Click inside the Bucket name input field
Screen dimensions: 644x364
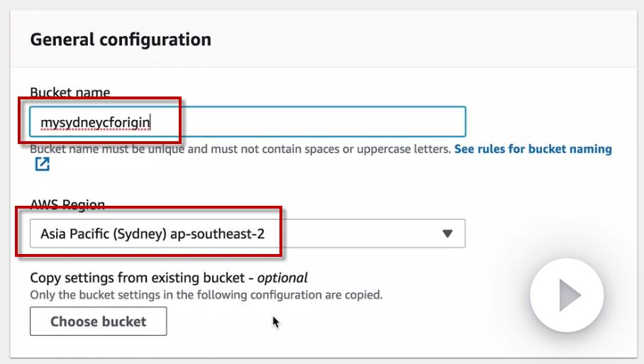284,122
